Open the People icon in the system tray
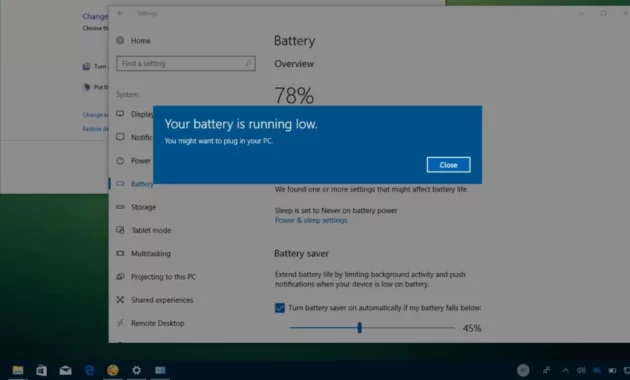The height and width of the screenshot is (380, 630). pyautogui.click(x=546, y=370)
